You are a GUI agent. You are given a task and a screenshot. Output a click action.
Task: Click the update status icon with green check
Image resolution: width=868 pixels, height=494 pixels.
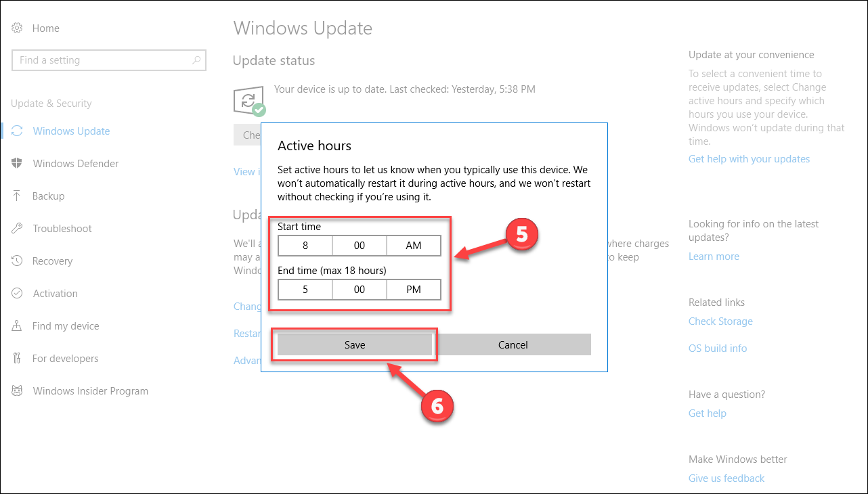pos(248,101)
